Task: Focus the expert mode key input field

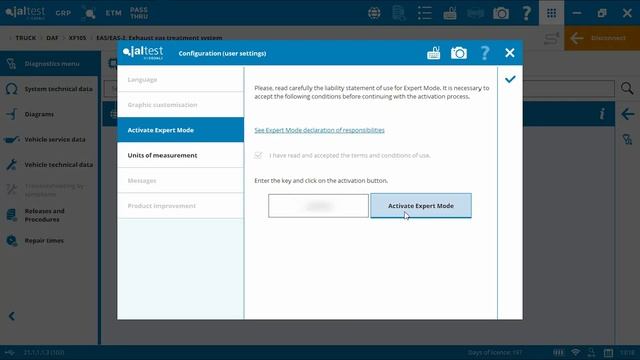Action: (318, 206)
